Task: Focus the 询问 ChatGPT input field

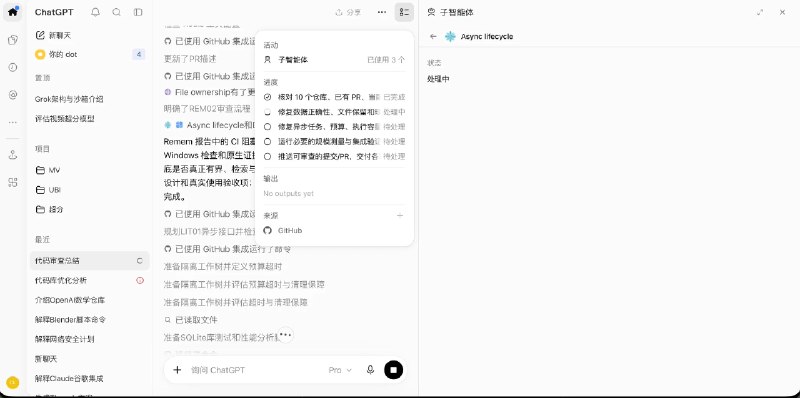Action: 255,370
